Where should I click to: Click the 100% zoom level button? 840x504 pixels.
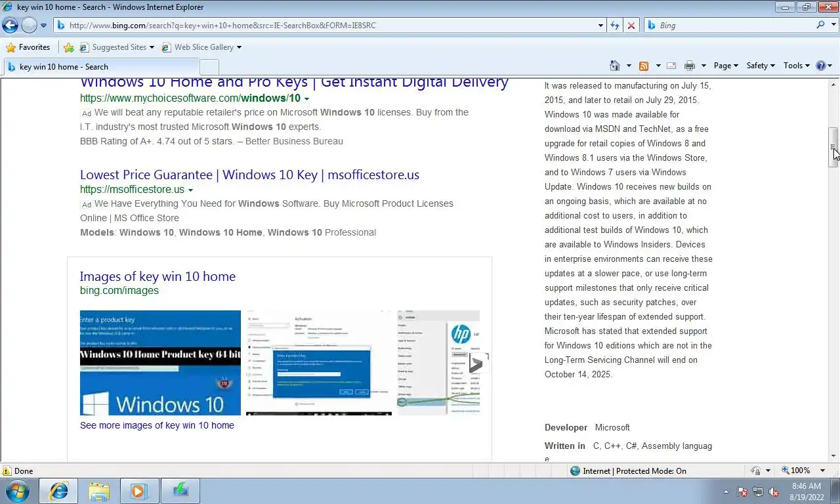coord(795,471)
